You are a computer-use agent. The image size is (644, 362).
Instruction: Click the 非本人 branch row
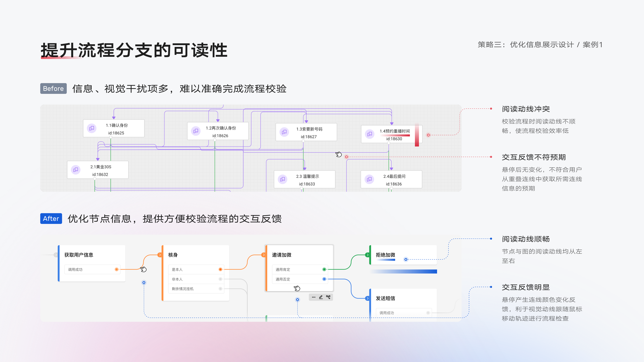point(196,279)
